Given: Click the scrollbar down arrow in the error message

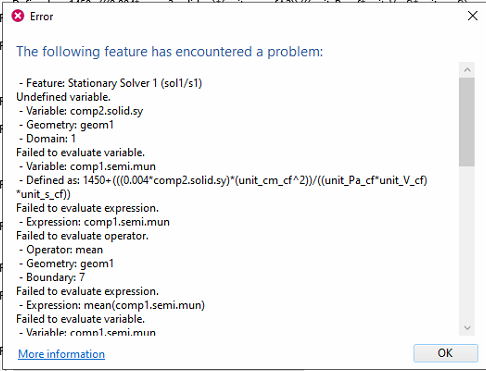Looking at the screenshot, I should tap(467, 328).
